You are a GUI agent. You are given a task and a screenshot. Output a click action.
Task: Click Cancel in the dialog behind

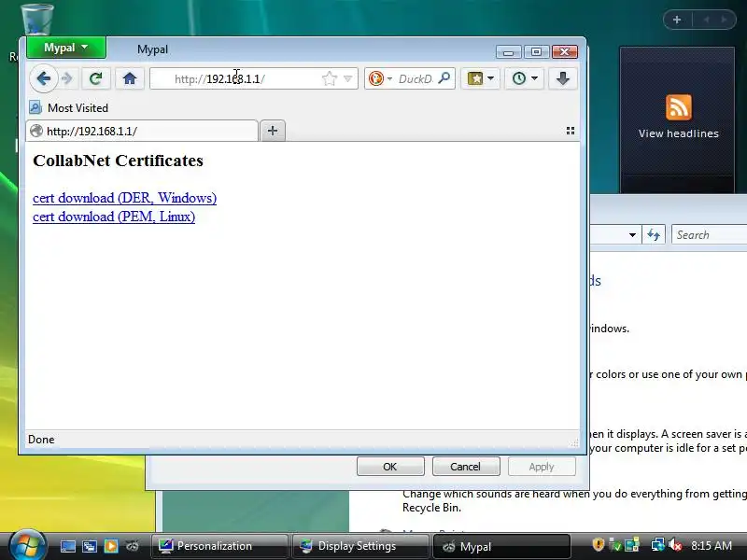click(x=466, y=467)
